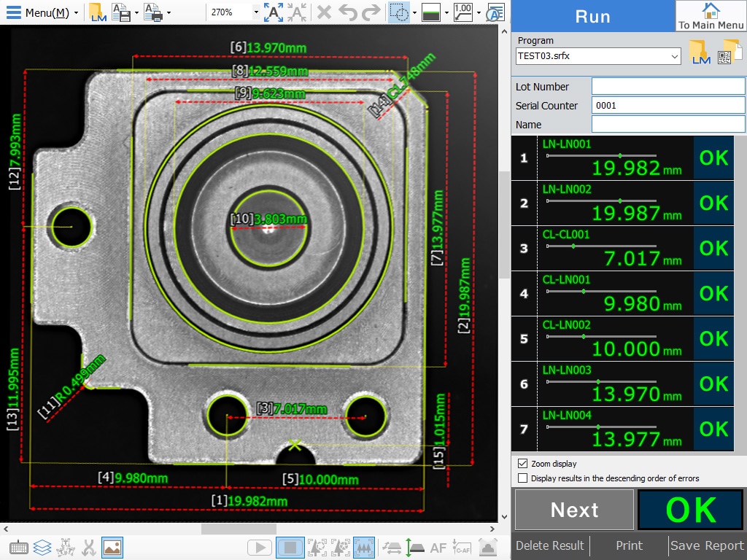
Task: Click the keyboard icon in bottom toolbar
Action: [19, 547]
